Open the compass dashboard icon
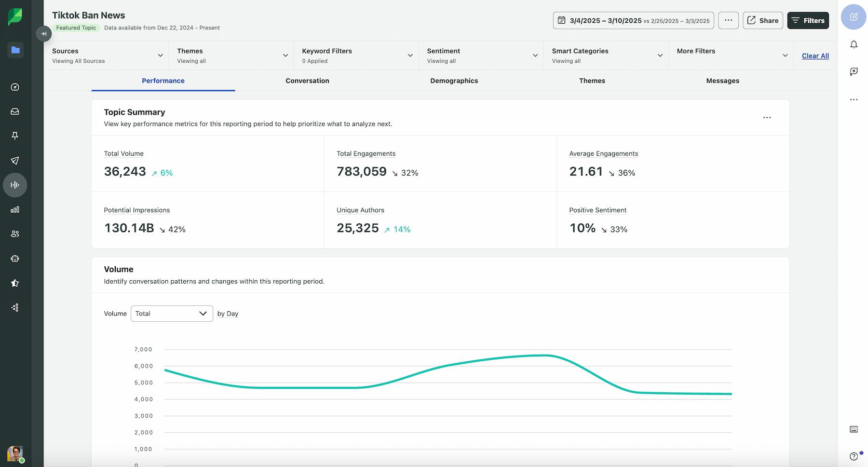The image size is (868, 467). pos(15,87)
